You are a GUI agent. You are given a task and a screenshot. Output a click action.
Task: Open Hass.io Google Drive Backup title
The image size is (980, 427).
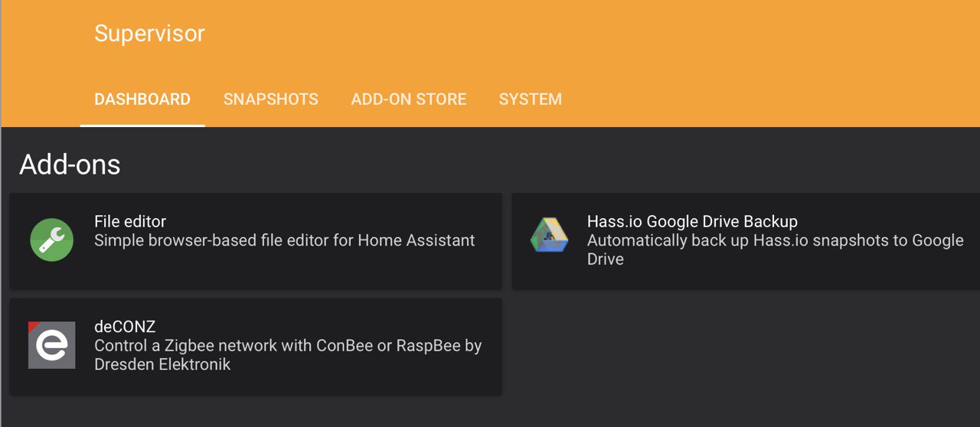[x=692, y=221]
